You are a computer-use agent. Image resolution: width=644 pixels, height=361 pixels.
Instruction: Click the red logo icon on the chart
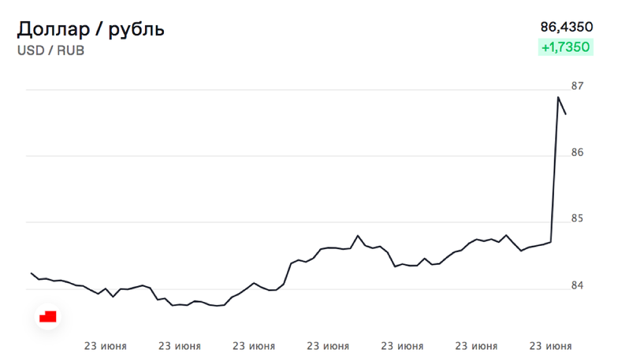47,317
